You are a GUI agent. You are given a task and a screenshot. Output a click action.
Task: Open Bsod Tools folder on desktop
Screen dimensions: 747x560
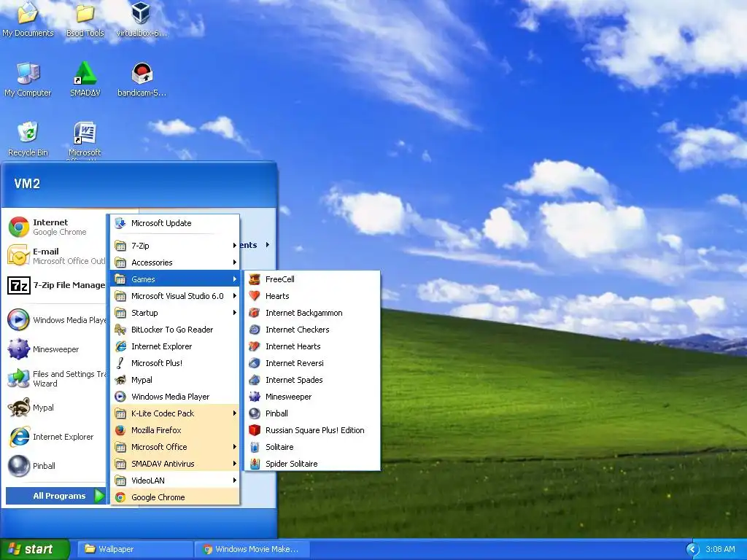tap(85, 20)
